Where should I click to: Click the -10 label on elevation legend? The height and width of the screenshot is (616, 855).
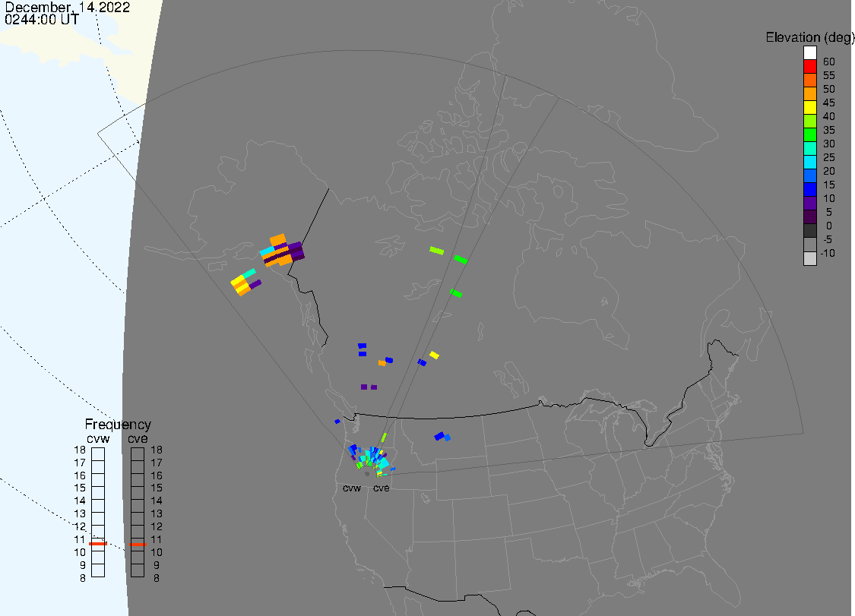tap(828, 253)
